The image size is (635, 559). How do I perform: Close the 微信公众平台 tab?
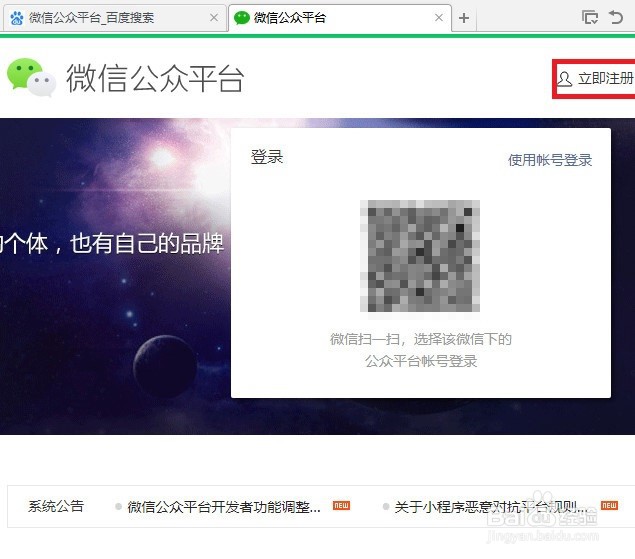[x=439, y=18]
